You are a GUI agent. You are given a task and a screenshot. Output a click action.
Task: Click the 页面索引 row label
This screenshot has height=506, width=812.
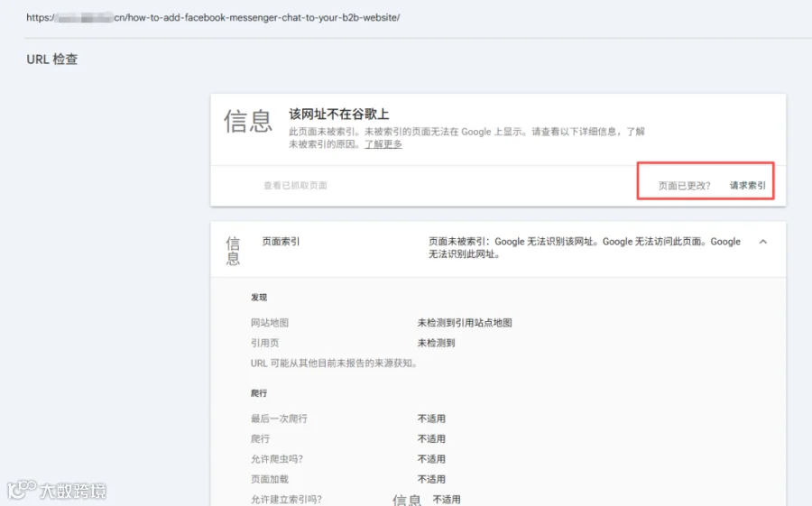(281, 242)
